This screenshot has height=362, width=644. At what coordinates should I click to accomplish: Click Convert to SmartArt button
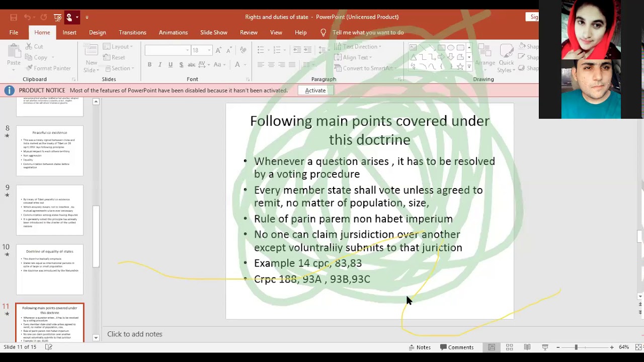(364, 68)
